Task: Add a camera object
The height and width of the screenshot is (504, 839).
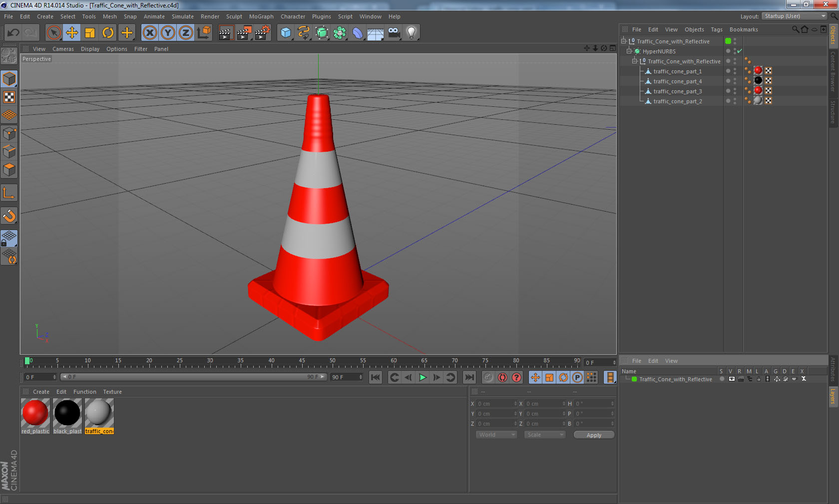Action: (x=394, y=33)
